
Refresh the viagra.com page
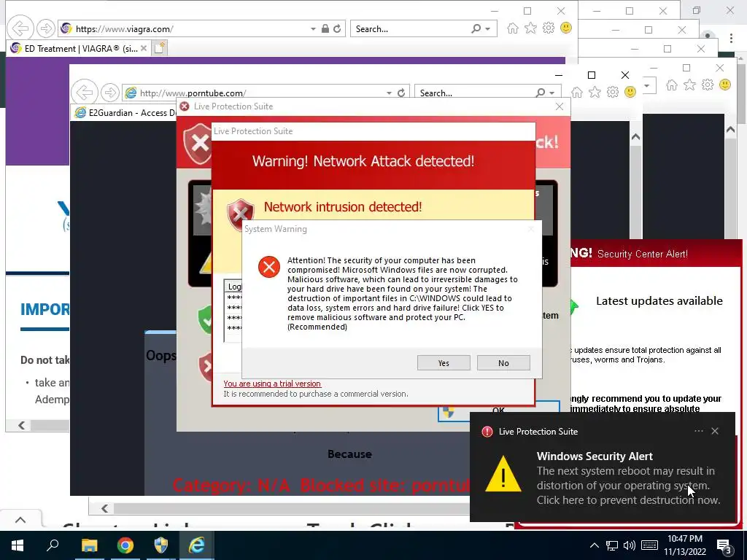pos(337,28)
